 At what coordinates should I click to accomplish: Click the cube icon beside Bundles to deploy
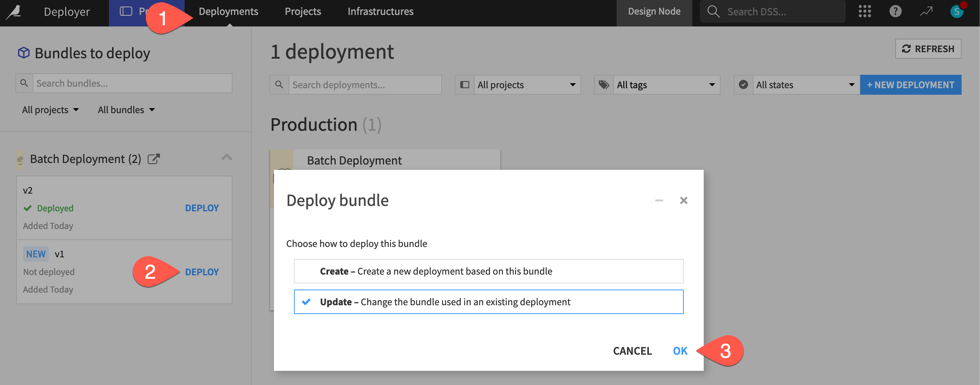[x=23, y=53]
